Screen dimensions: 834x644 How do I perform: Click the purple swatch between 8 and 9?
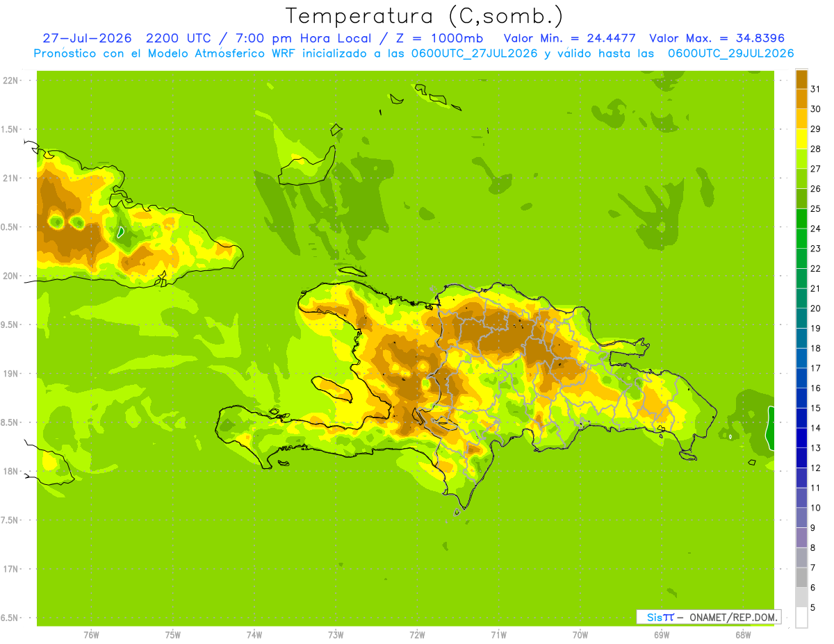[x=801, y=538]
